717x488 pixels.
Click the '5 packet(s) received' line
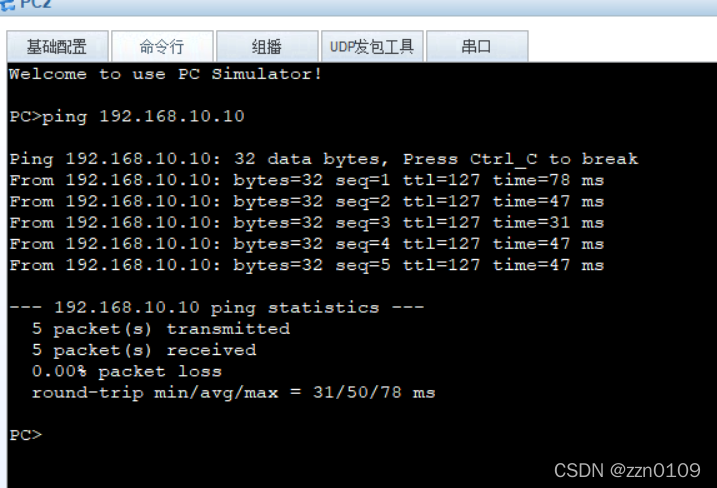(144, 350)
